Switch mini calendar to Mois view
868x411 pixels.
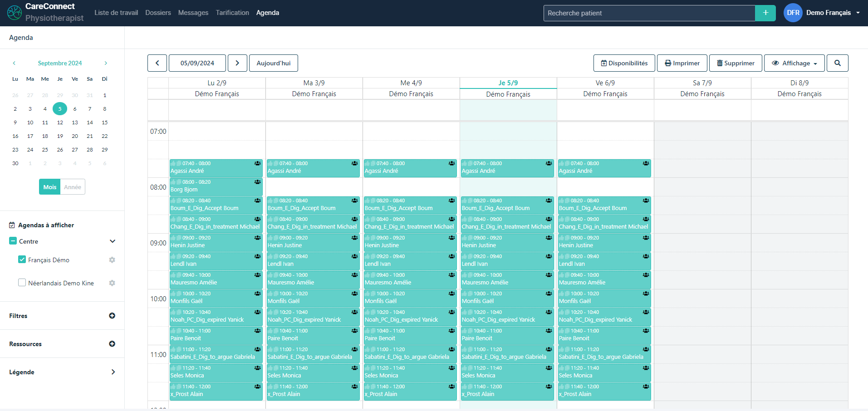[50, 187]
